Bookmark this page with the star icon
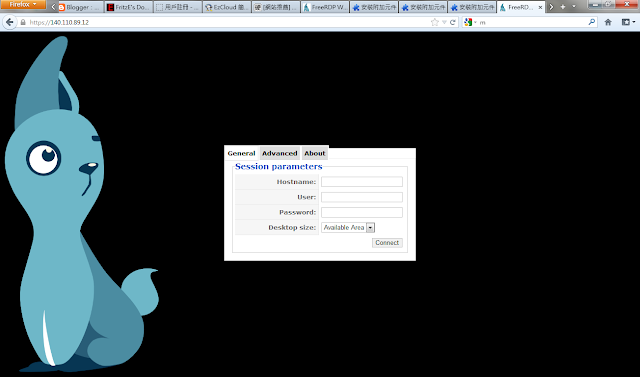Screen dimensions: 640x377 [435, 22]
